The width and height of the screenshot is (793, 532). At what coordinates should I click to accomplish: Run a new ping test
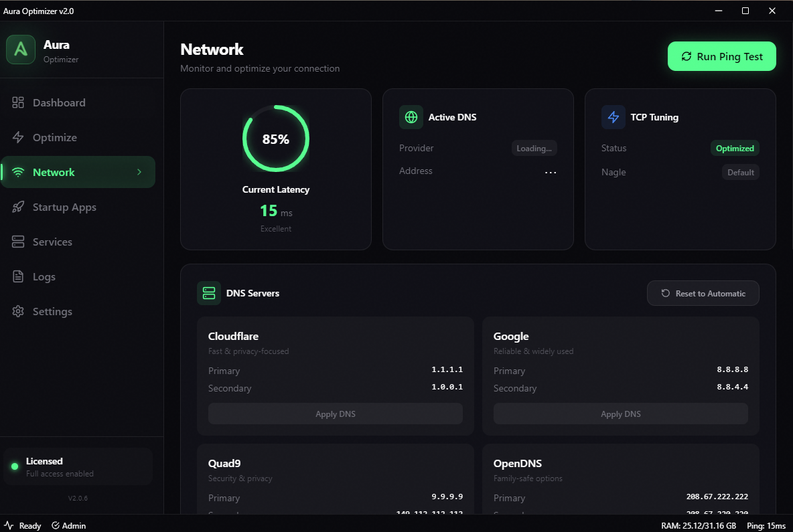(721, 56)
